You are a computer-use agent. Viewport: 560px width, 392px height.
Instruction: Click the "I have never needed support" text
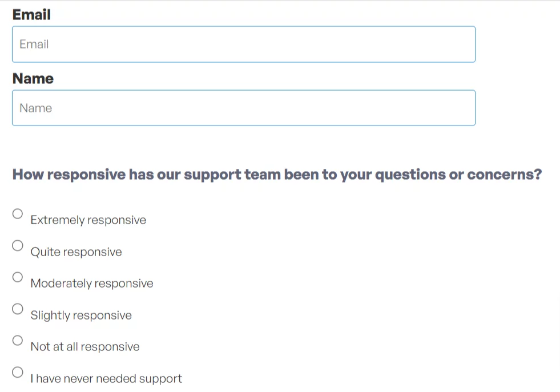click(x=106, y=379)
